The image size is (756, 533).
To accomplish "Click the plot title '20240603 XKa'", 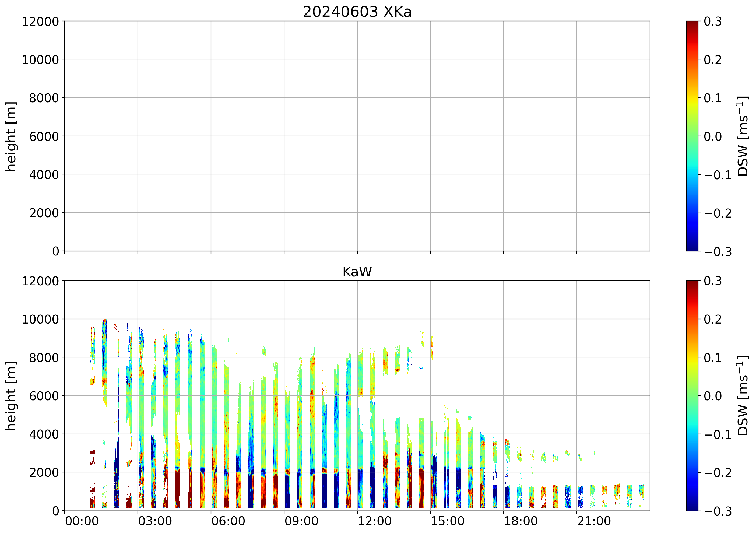I will coord(357,12).
